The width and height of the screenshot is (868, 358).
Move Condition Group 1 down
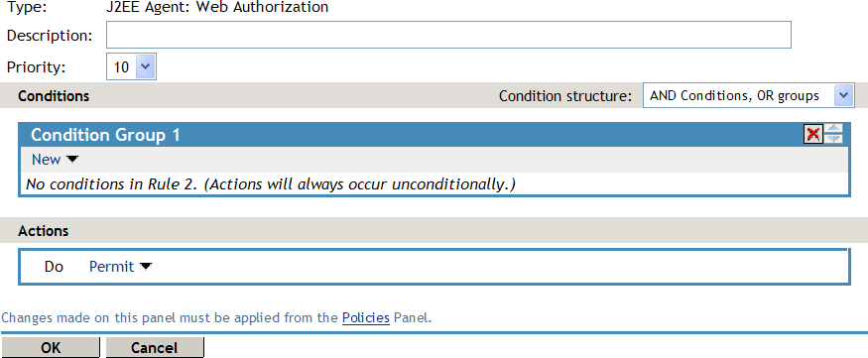click(833, 139)
